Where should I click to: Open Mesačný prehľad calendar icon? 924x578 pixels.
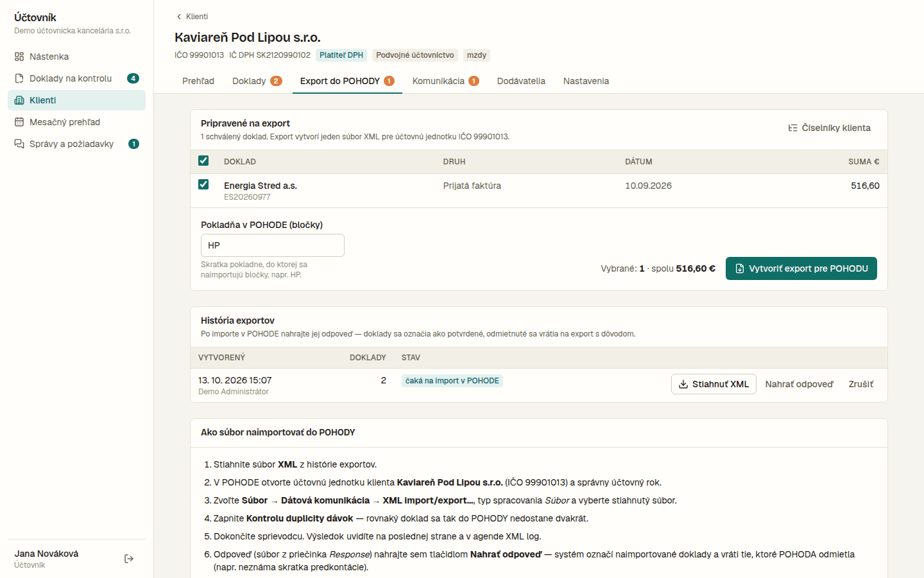(19, 122)
